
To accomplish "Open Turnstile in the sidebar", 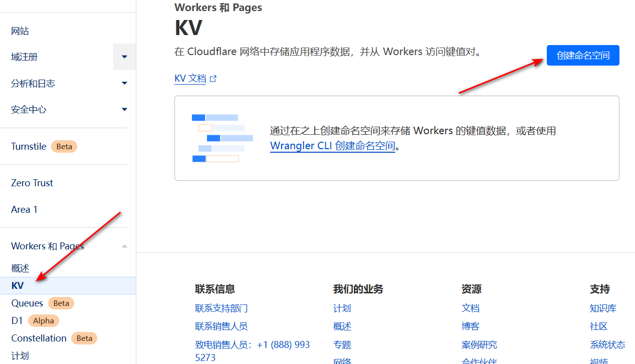I will (29, 146).
